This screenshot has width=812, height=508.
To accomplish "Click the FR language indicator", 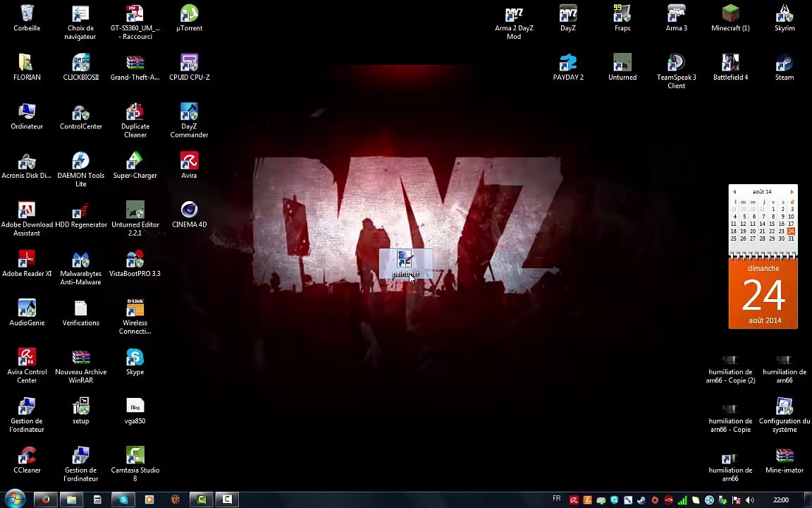I will pyautogui.click(x=557, y=499).
